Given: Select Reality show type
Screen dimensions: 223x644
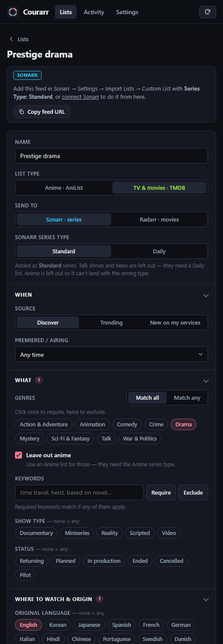Looking at the screenshot, I should coord(110,533).
